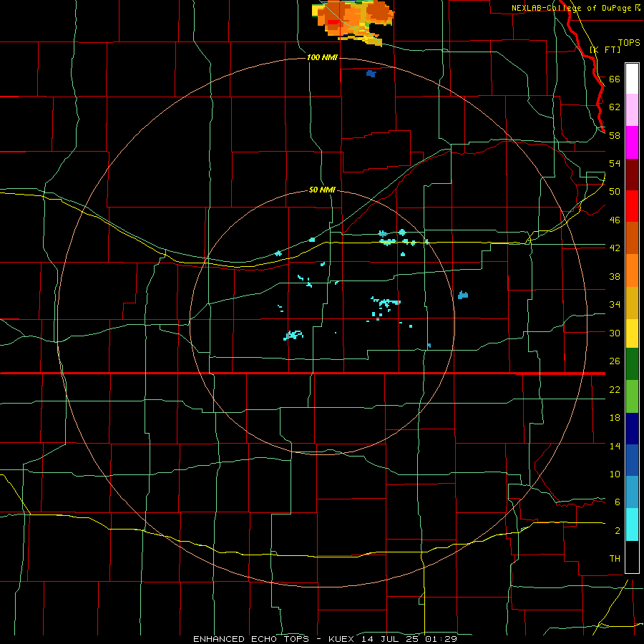
Task: Pick the navy blue legend band
Action: click(632, 429)
